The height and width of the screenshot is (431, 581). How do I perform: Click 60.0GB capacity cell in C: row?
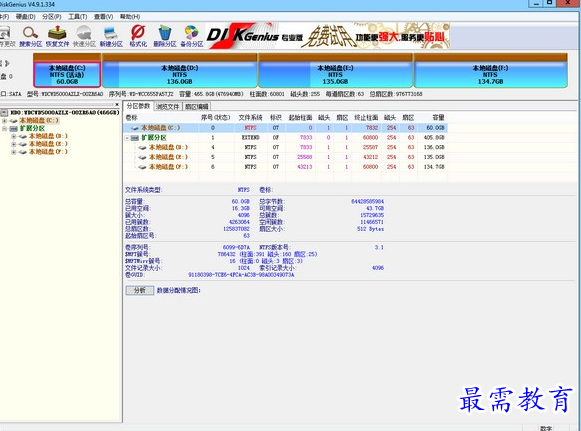(x=435, y=128)
